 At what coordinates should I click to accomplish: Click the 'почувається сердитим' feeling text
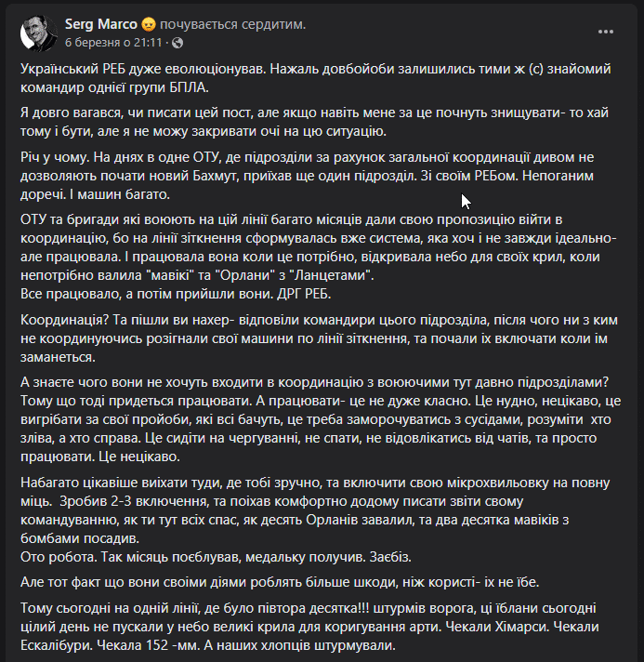point(232,24)
